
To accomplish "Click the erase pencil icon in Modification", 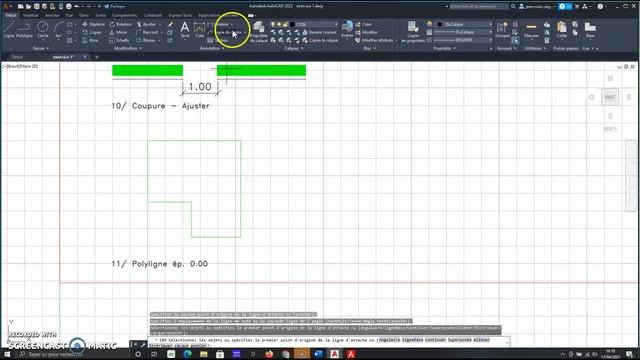I will [x=170, y=24].
